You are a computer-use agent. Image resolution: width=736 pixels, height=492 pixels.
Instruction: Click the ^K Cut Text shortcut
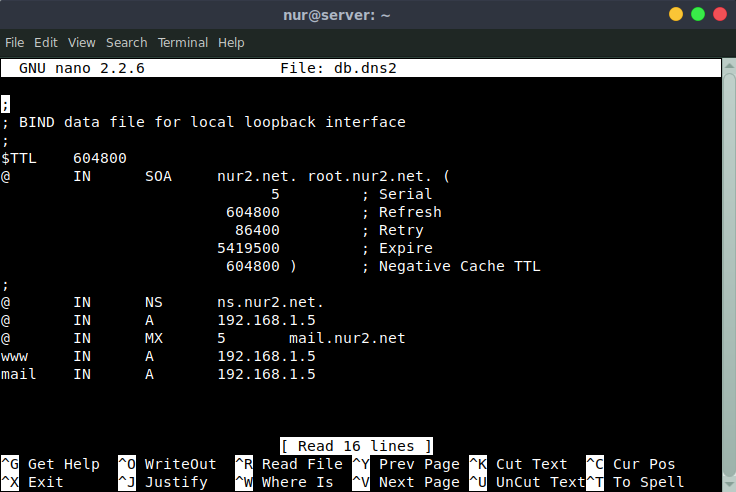point(518,464)
